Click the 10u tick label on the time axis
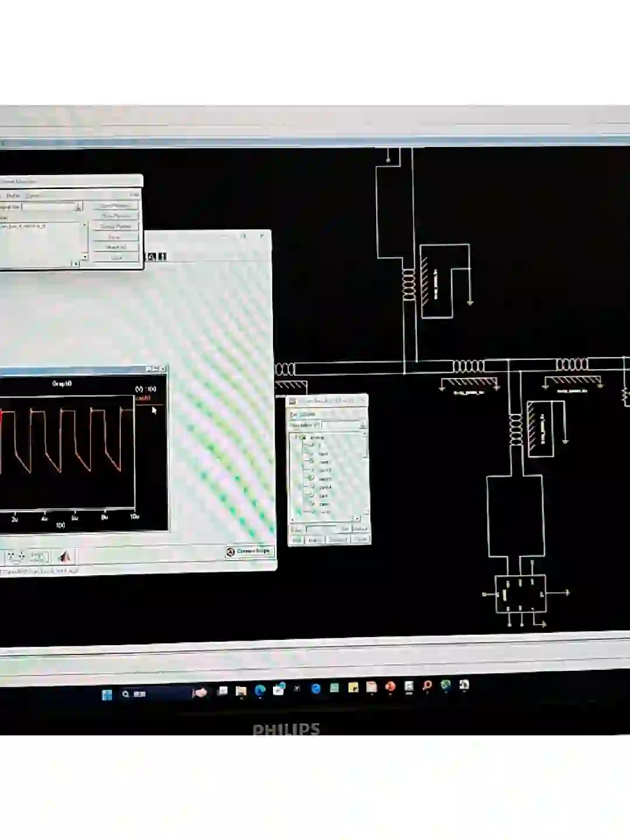The height and width of the screenshot is (840, 630). point(134,516)
